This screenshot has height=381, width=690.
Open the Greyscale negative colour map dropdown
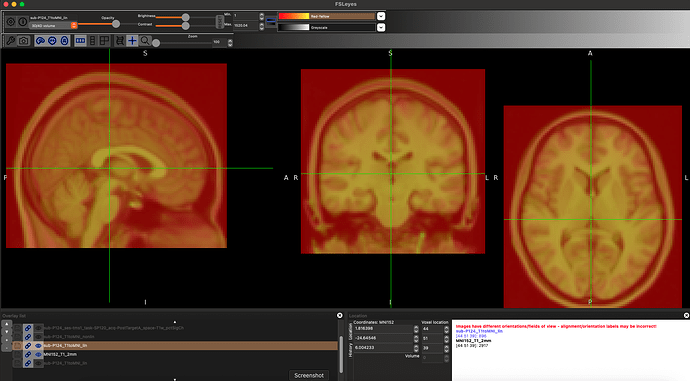coord(381,27)
